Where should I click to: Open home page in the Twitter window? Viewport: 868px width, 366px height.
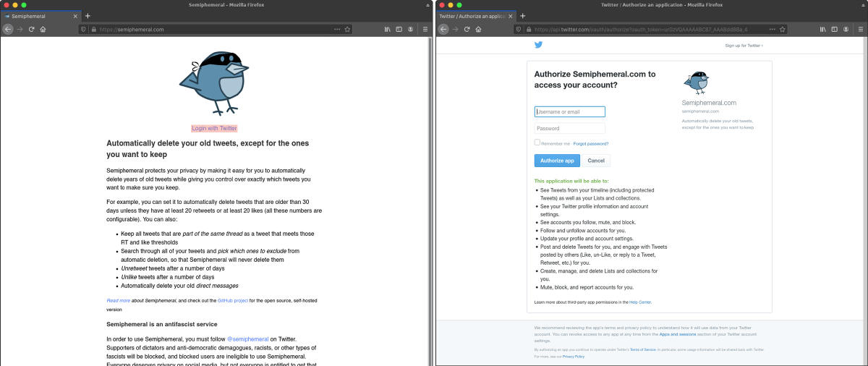coord(478,29)
